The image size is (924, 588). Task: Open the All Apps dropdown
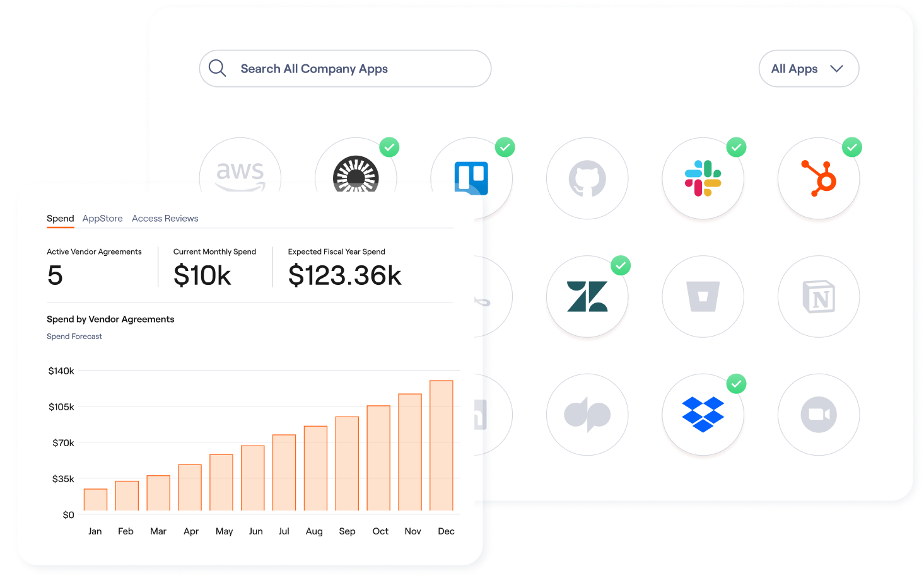(x=808, y=68)
